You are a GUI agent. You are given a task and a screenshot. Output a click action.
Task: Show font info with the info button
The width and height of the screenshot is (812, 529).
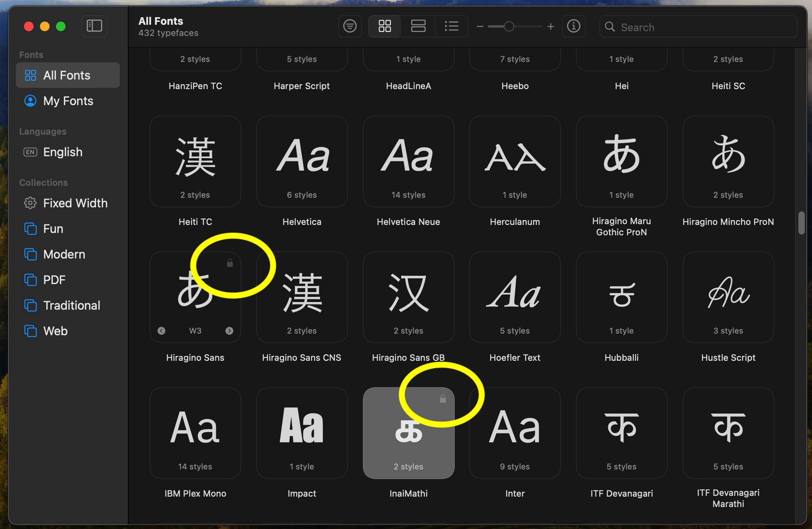coord(573,26)
